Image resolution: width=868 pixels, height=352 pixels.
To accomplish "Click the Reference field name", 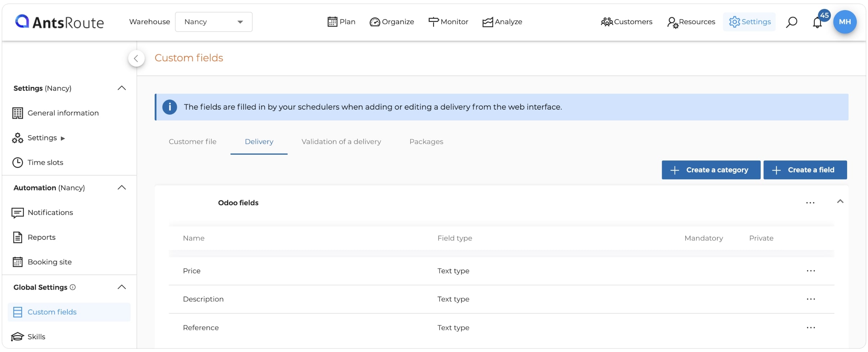I will tap(201, 328).
